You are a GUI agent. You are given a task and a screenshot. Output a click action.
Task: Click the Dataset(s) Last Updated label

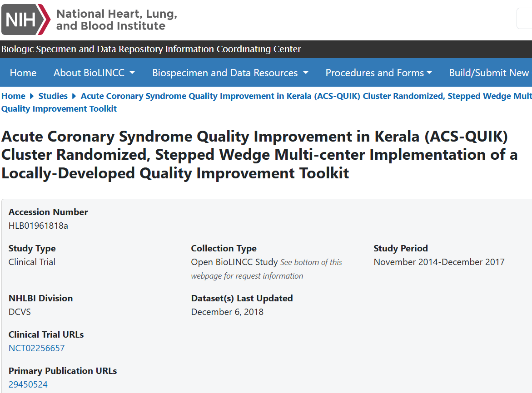tap(242, 298)
